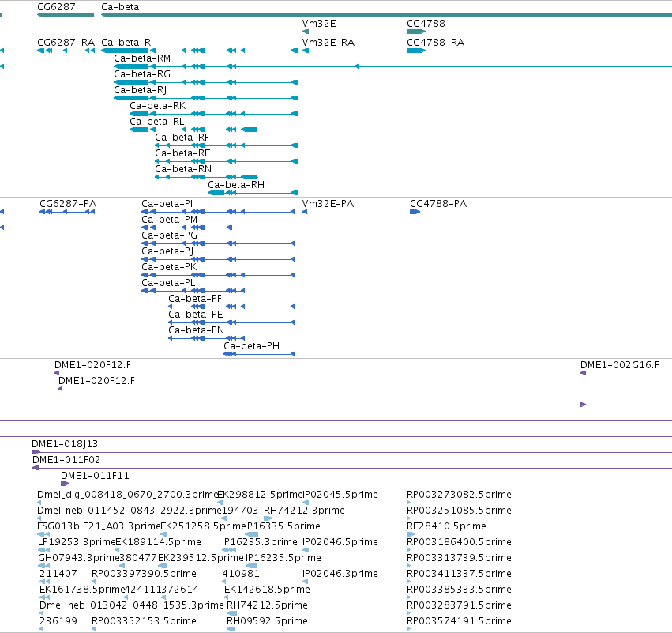Click the Ca-beta-PL protein label
Image resolution: width=672 pixels, height=633 pixels.
coord(168,283)
